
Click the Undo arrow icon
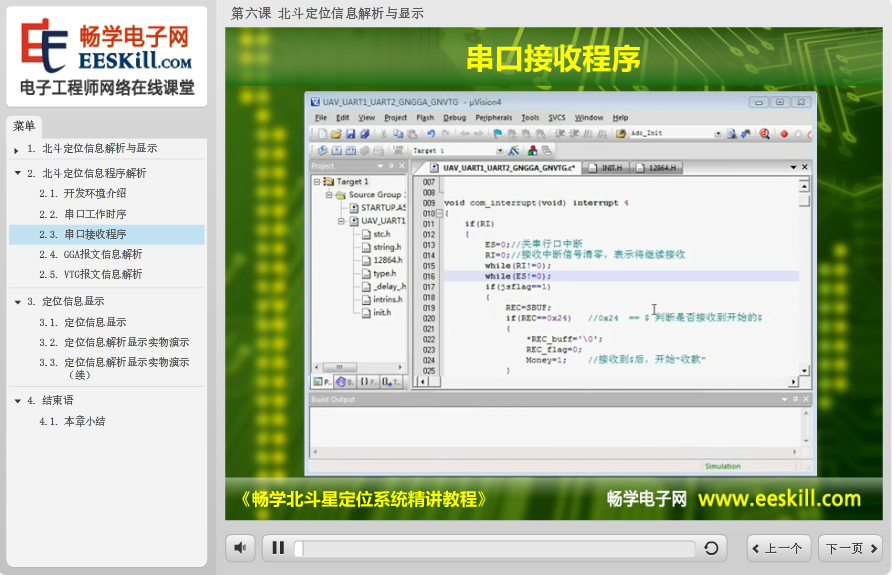(x=431, y=134)
